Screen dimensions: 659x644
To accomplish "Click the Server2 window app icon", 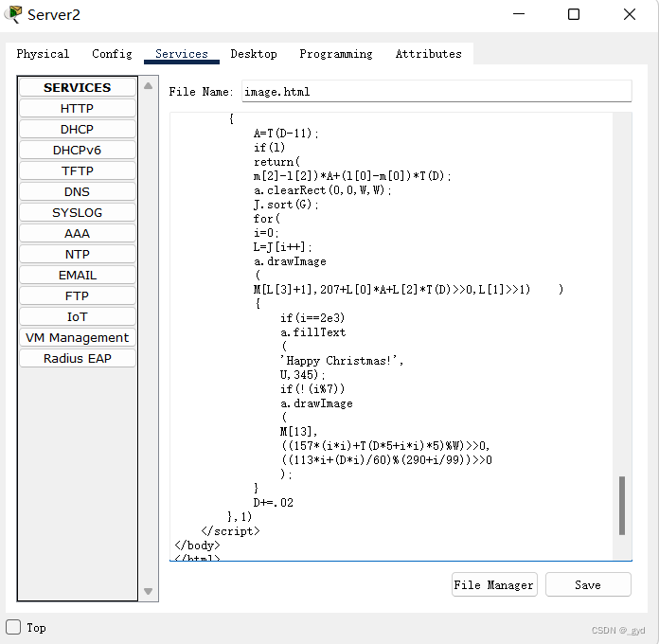I will click(x=14, y=14).
